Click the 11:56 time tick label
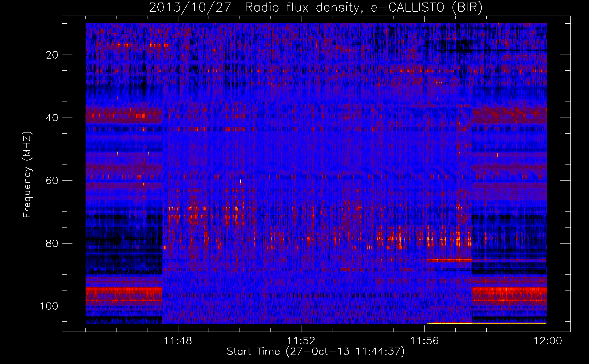 pyautogui.click(x=424, y=341)
